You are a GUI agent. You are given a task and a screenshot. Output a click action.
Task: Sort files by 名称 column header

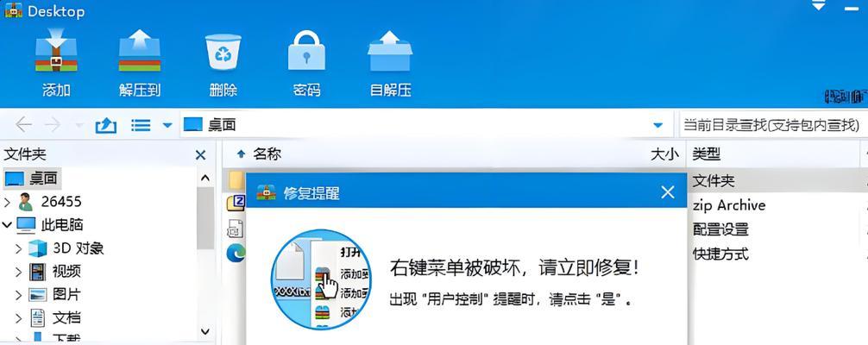[267, 154]
